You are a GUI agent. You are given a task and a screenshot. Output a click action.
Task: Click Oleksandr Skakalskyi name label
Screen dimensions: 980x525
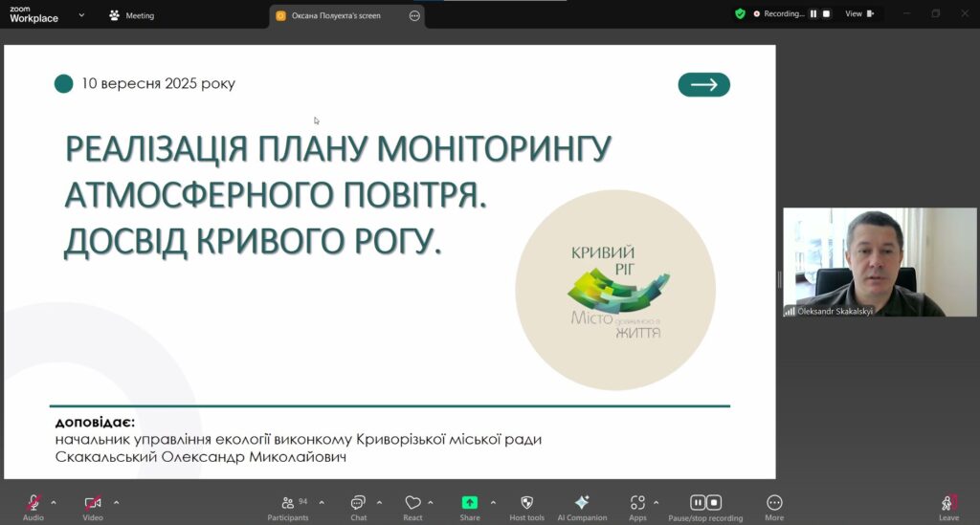835,311
